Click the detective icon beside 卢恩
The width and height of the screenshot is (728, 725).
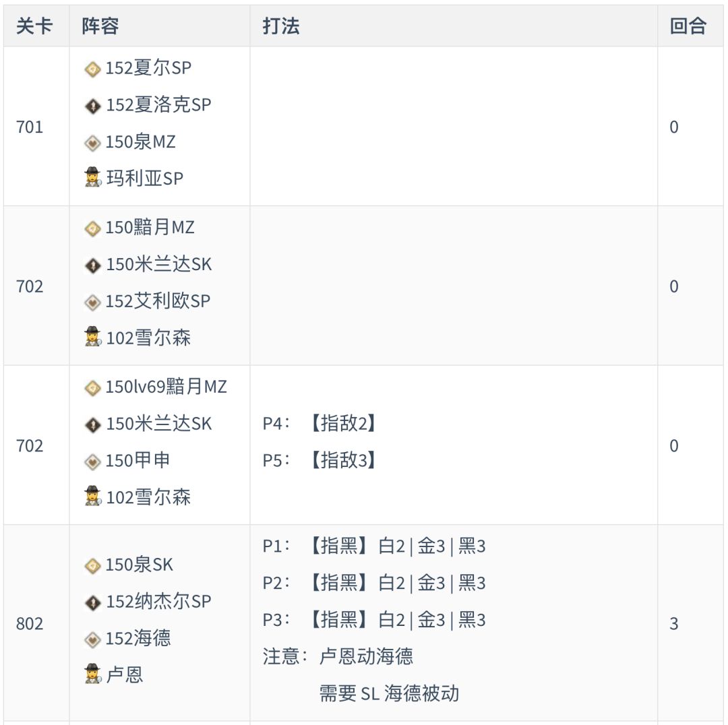pos(92,674)
